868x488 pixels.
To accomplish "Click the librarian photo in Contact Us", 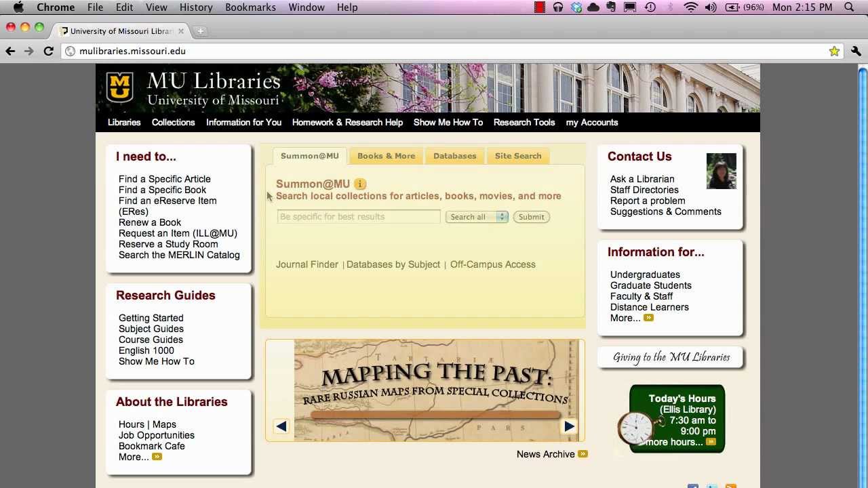I will (721, 171).
